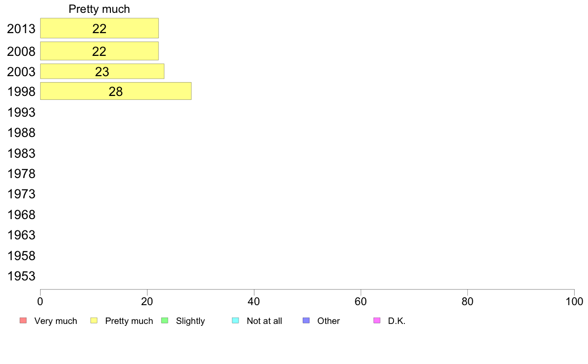588x364 pixels.
Task: Click the blue Other legend swatch
Action: 306,320
